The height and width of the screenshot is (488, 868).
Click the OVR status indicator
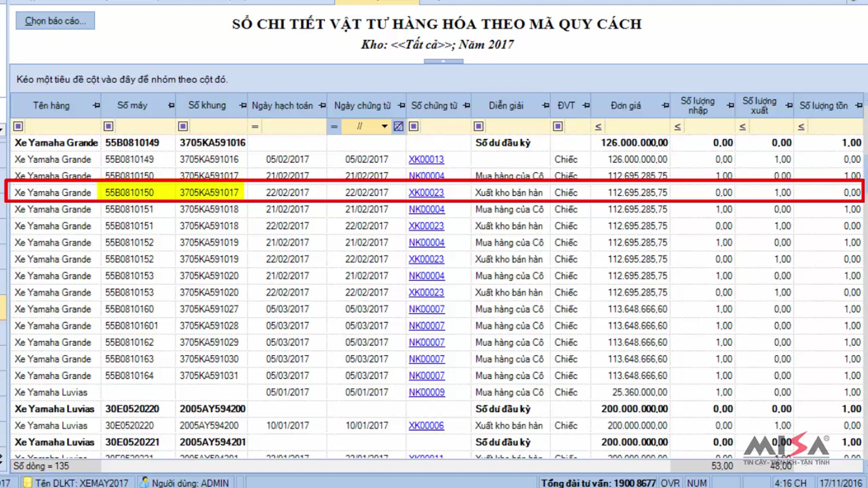pyautogui.click(x=670, y=483)
